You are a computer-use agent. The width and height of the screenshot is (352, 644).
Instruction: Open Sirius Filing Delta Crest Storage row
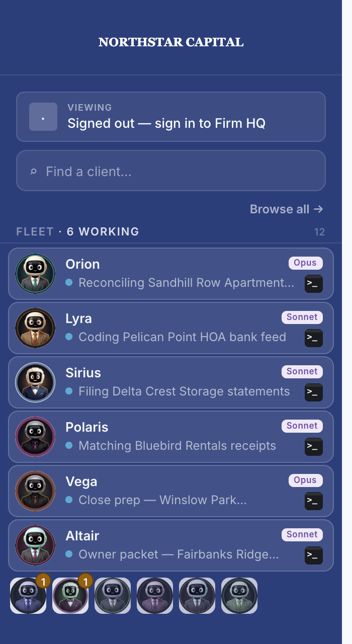click(171, 382)
